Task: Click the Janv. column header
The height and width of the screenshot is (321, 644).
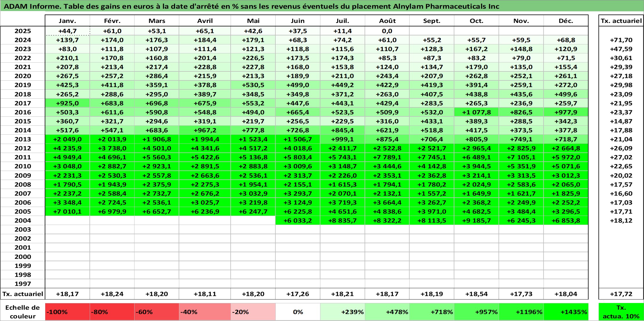Action: point(67,21)
